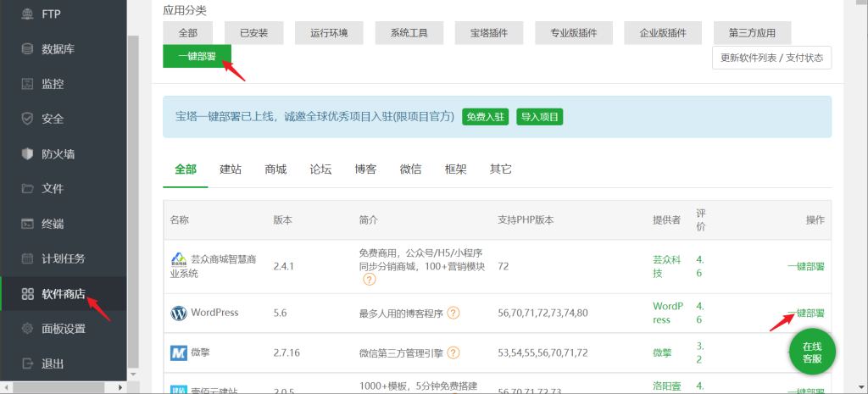Open 计划任务 in the sidebar
Viewport: 868px width, 394px height.
coord(63,258)
